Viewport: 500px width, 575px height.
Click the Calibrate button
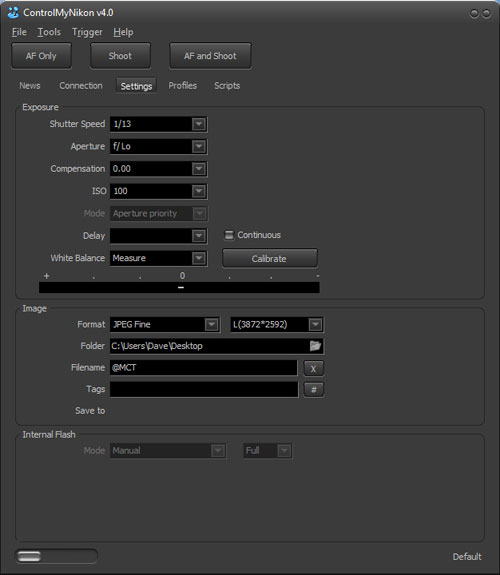(269, 259)
